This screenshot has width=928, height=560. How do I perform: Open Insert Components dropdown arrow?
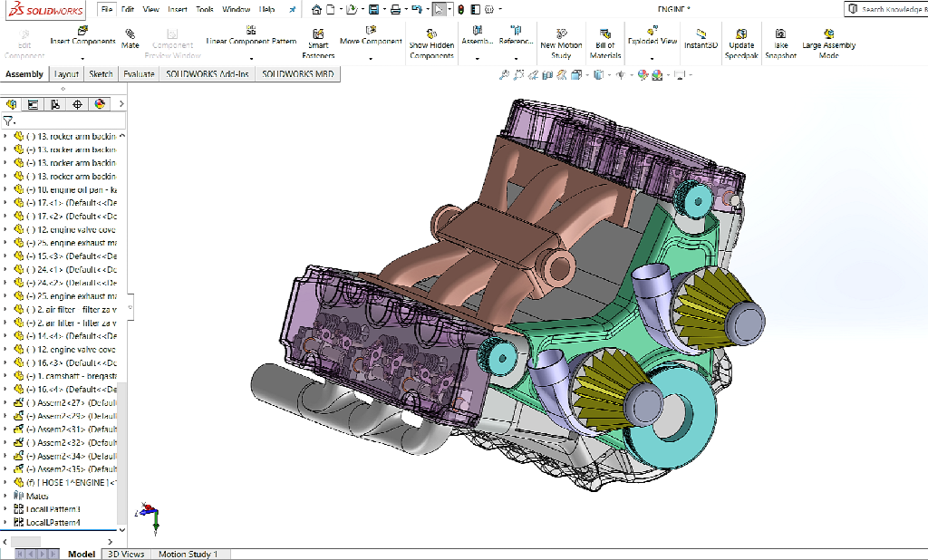coord(82,59)
